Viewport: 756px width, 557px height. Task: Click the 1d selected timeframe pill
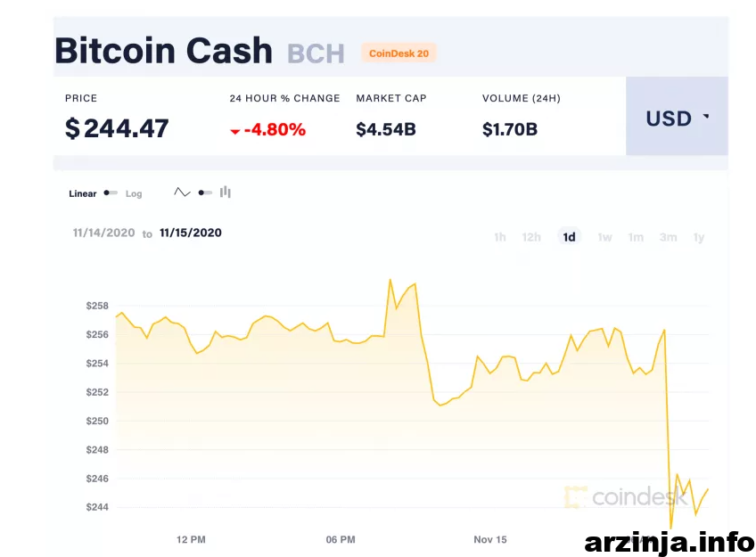click(569, 237)
